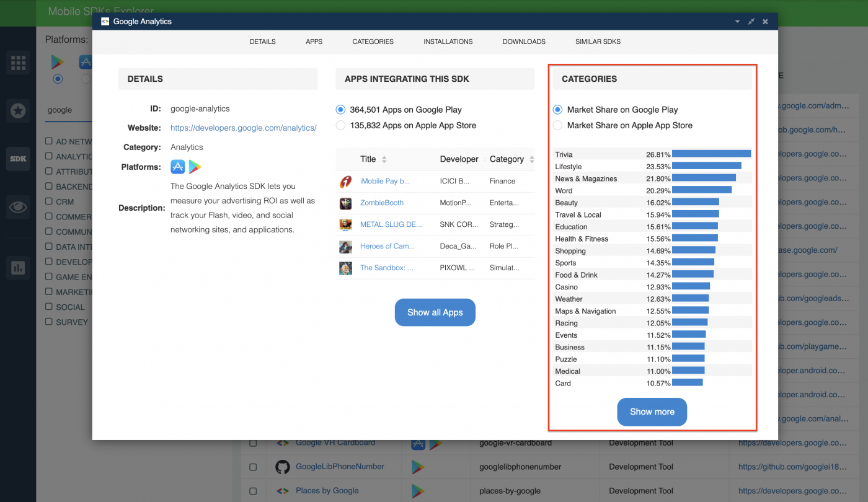Click the Google Play icon in Details Platforms
Screen dimensions: 868x502
[195, 167]
